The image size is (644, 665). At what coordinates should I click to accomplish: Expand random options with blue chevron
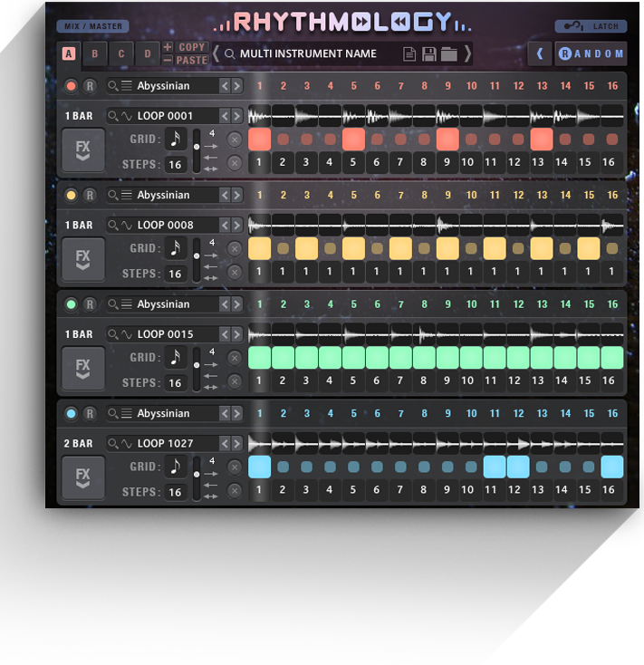tap(540, 53)
